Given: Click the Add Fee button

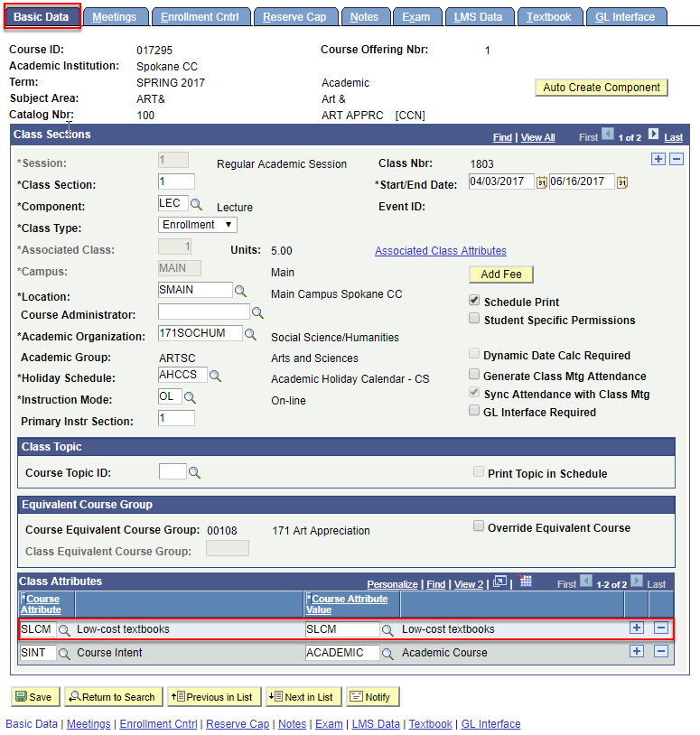Looking at the screenshot, I should click(x=501, y=274).
